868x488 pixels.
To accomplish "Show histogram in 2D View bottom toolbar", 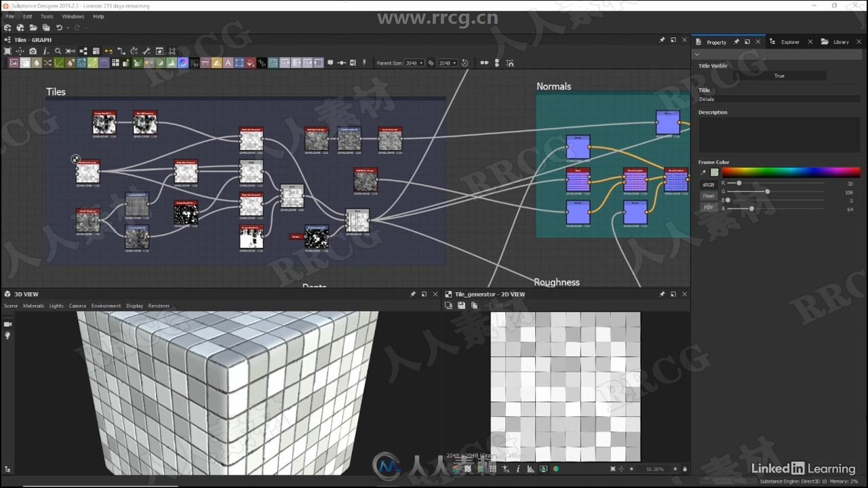I will tap(530, 468).
